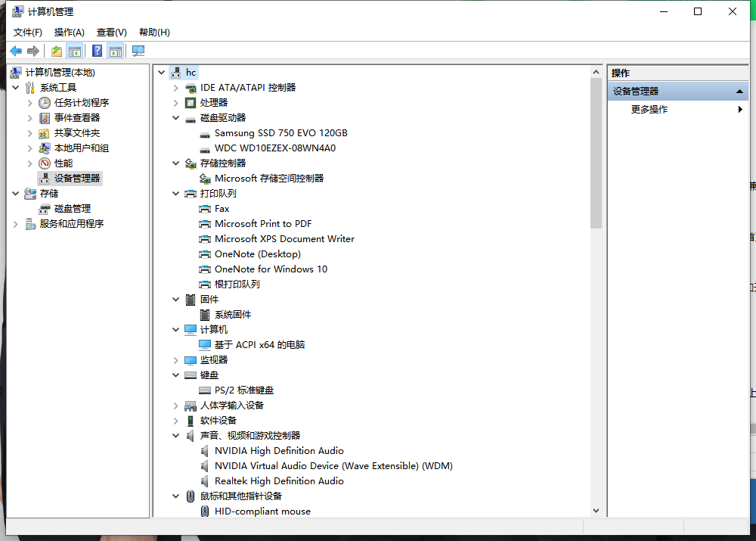
Task: Select the PS/2 标准键盘 device
Action: (x=243, y=390)
